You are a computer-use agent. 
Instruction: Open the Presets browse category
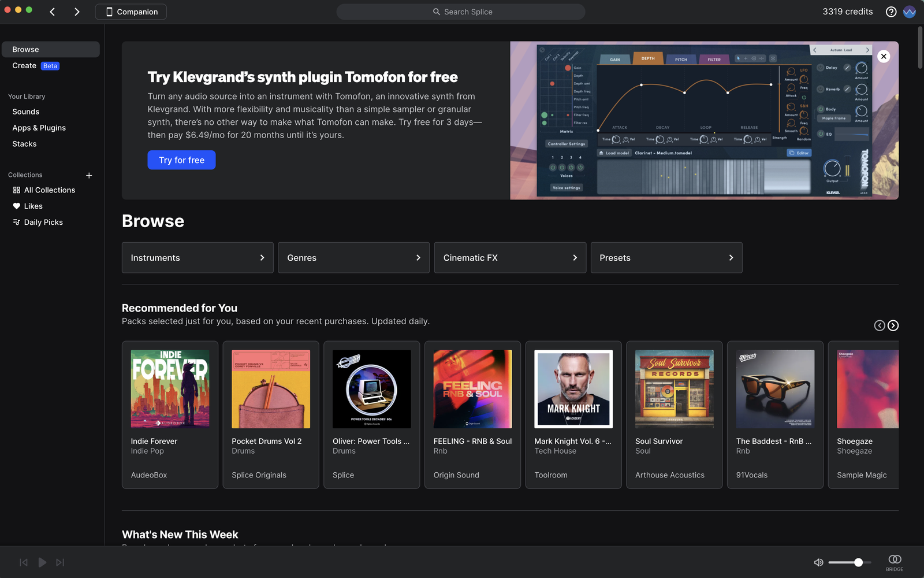(666, 258)
